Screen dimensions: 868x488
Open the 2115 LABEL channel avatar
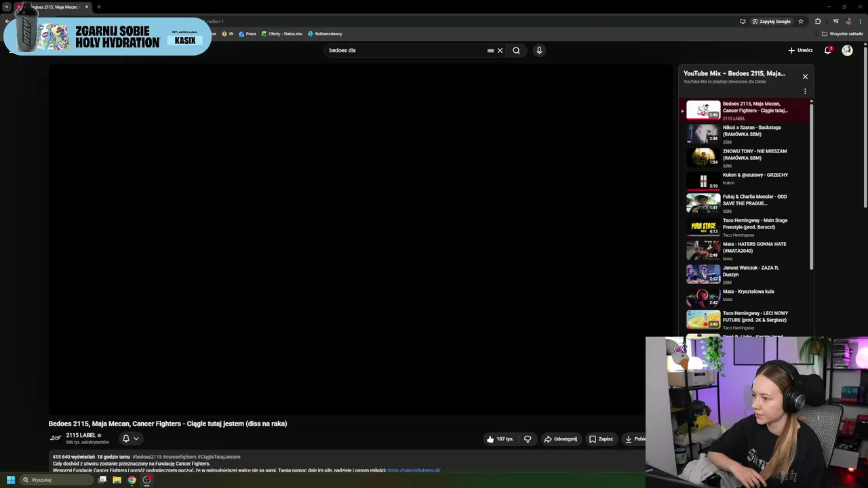(56, 439)
